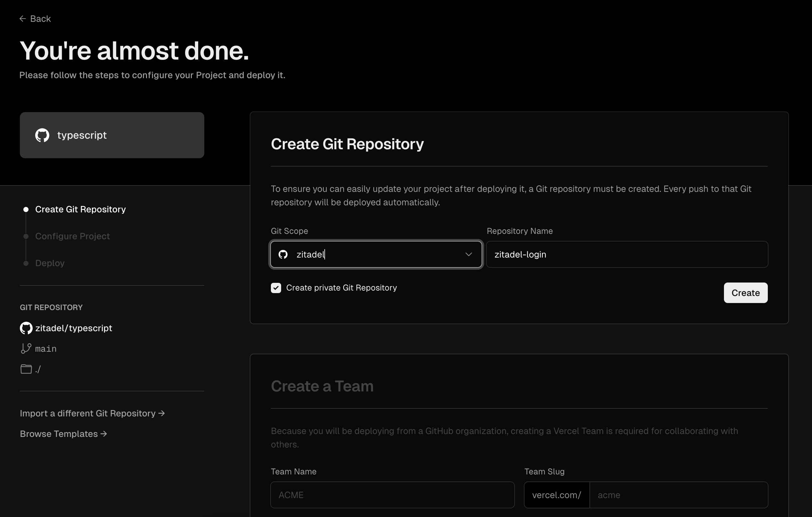
Task: Click arrow icon after Browse Templates
Action: (x=104, y=434)
